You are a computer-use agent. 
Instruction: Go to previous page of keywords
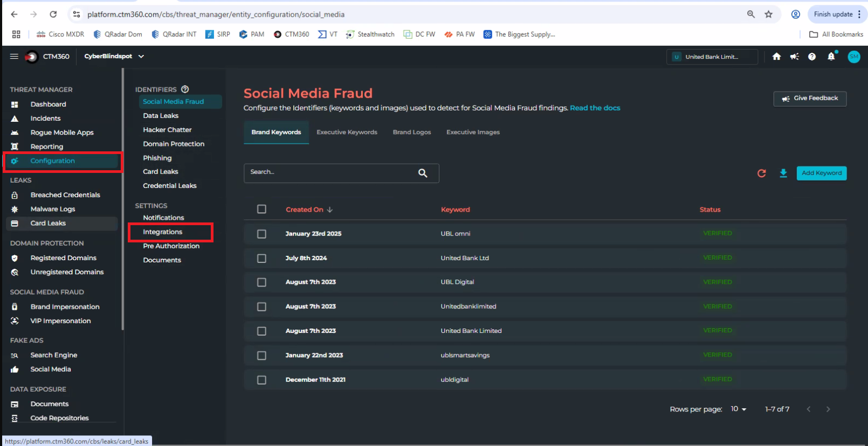tap(808, 409)
